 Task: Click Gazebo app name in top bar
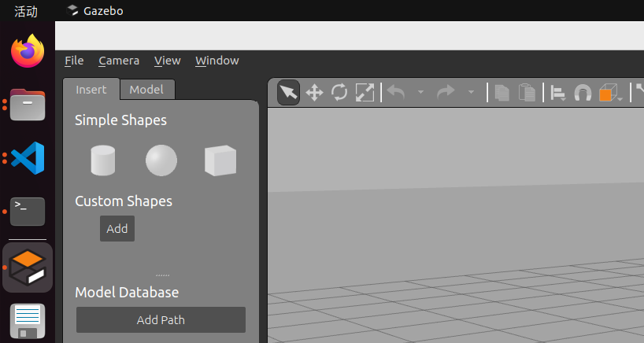pyautogui.click(x=103, y=11)
